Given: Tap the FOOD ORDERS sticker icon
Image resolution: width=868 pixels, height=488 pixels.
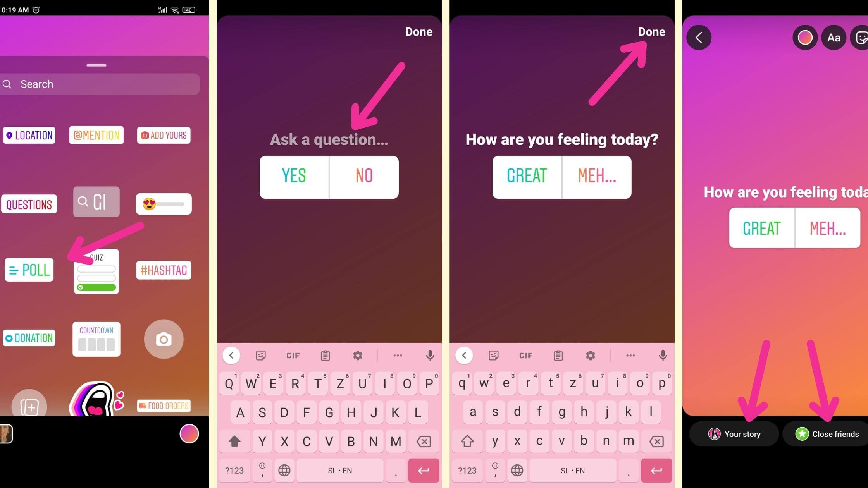Looking at the screenshot, I should 165,405.
